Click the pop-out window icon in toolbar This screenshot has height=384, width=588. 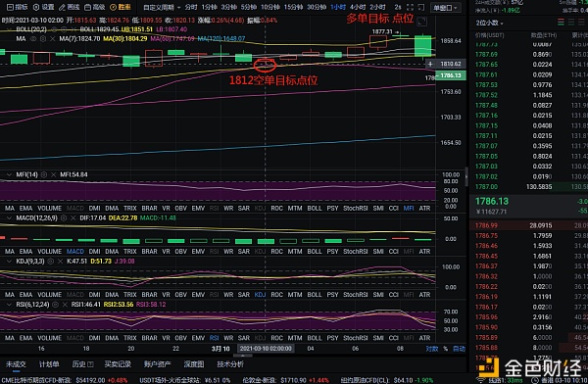pos(421,7)
